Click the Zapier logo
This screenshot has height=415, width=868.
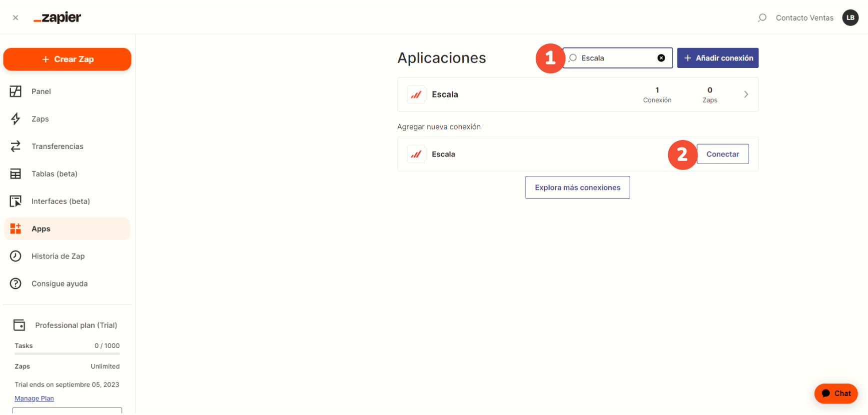point(57,17)
